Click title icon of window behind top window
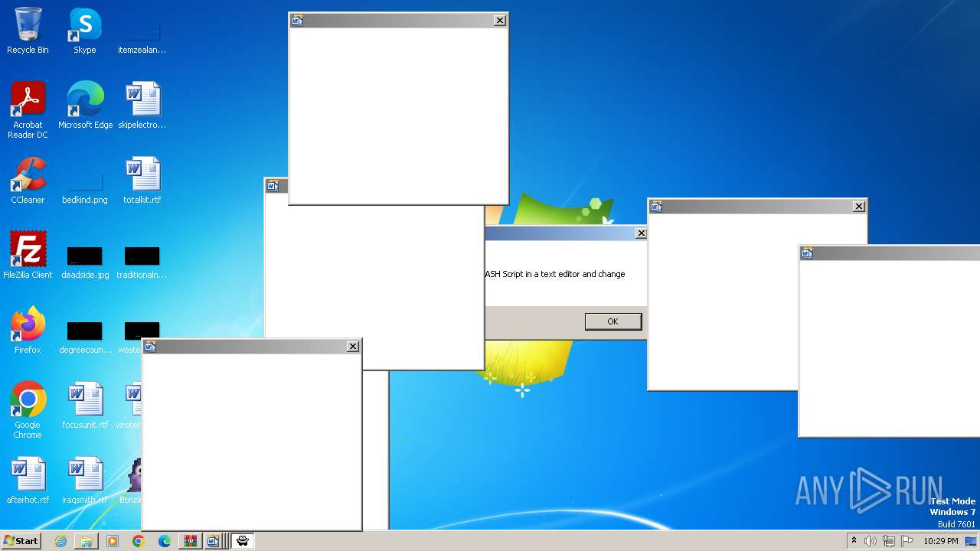 273,186
